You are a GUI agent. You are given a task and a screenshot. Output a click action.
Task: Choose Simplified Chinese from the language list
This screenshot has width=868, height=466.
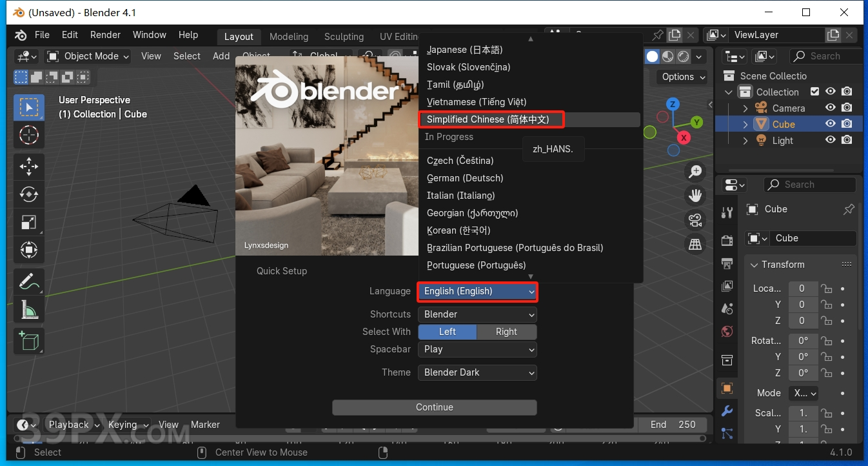coord(491,119)
